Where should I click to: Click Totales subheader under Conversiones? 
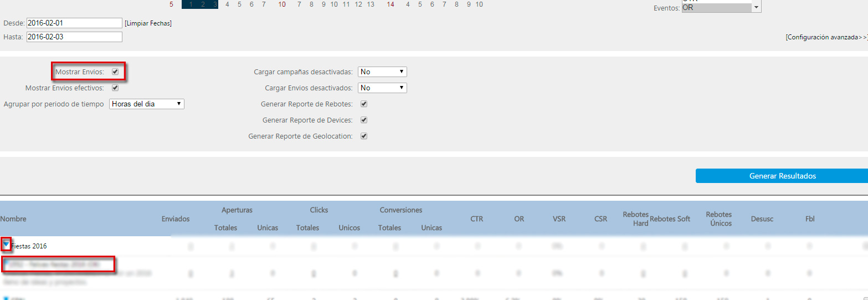point(390,228)
